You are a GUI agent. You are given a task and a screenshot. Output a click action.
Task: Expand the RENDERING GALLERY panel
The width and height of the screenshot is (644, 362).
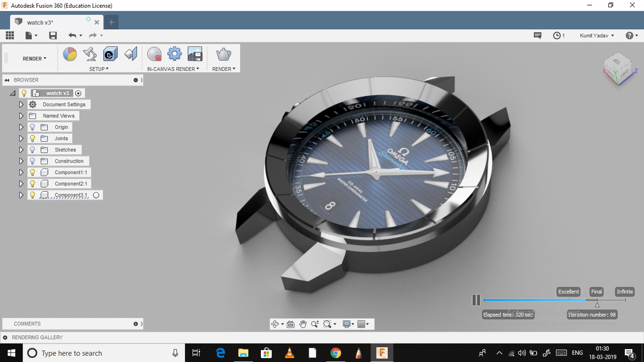point(5,338)
